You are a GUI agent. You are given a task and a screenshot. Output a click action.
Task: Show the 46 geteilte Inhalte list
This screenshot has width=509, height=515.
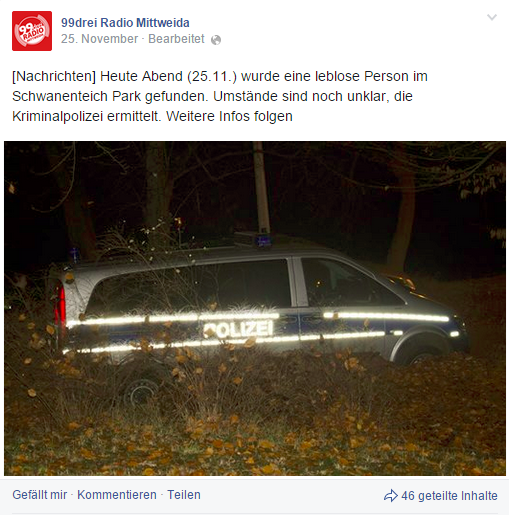[449, 496]
